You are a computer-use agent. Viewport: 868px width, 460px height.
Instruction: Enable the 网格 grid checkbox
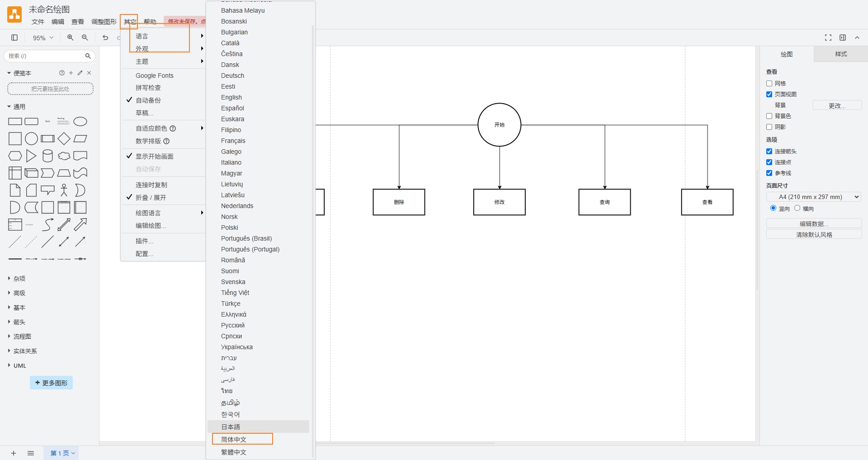click(769, 83)
